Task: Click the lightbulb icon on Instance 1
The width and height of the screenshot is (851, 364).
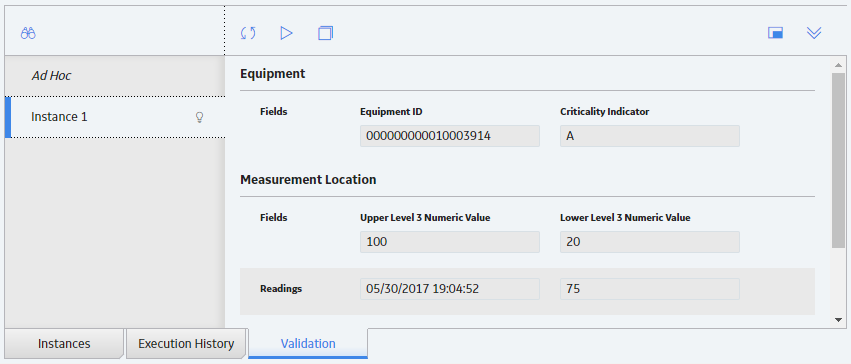Action: click(x=199, y=117)
